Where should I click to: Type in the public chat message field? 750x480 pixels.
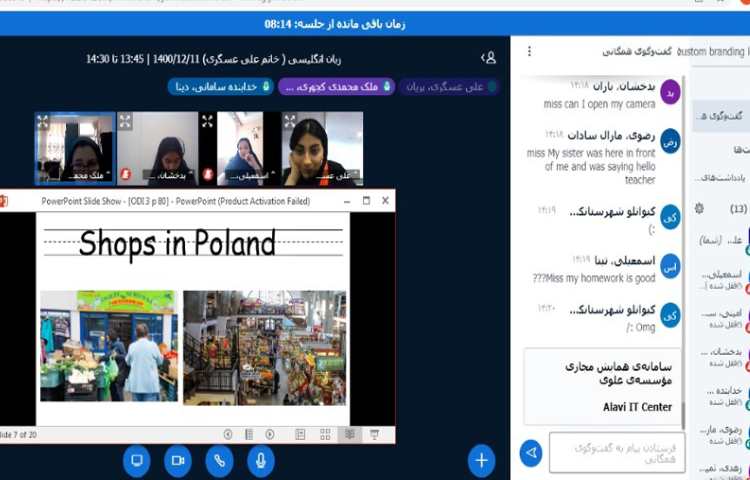coord(615,453)
